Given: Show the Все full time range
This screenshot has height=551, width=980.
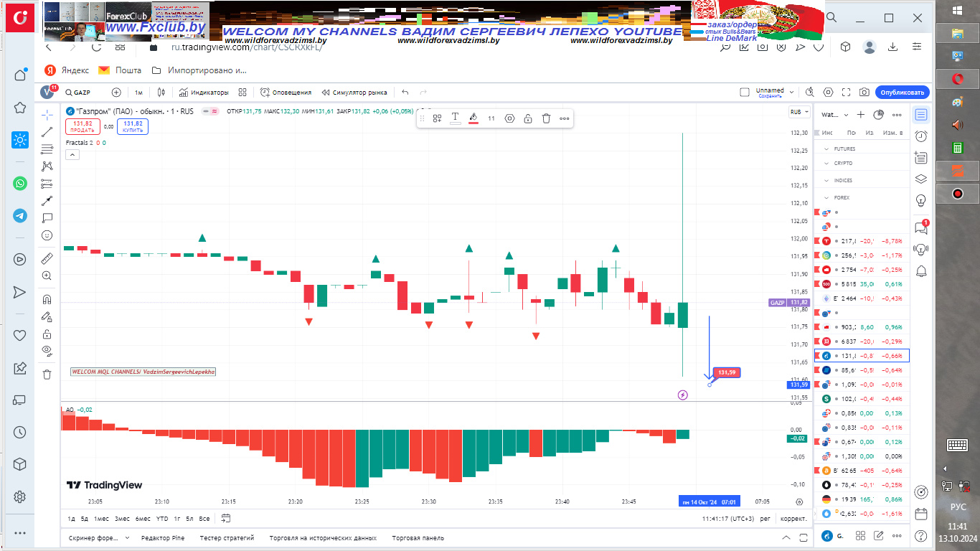Looking at the screenshot, I should pos(204,518).
